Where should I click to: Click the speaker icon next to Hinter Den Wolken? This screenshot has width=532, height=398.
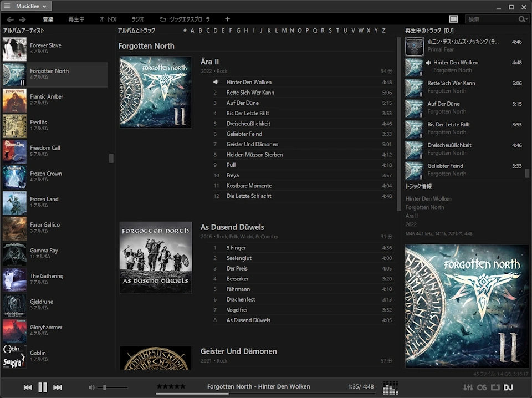[216, 81]
